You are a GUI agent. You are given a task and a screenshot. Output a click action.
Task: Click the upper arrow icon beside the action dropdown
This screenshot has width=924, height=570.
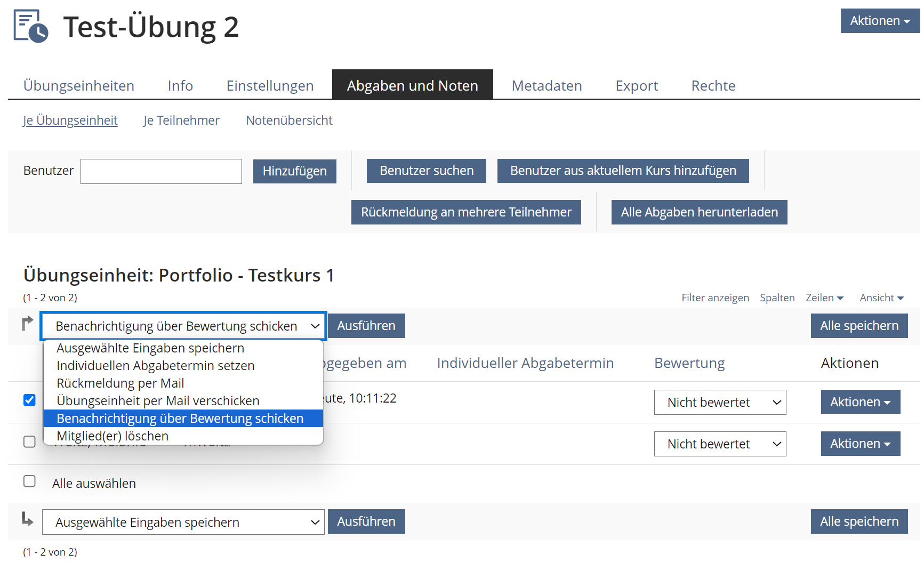coord(27,323)
